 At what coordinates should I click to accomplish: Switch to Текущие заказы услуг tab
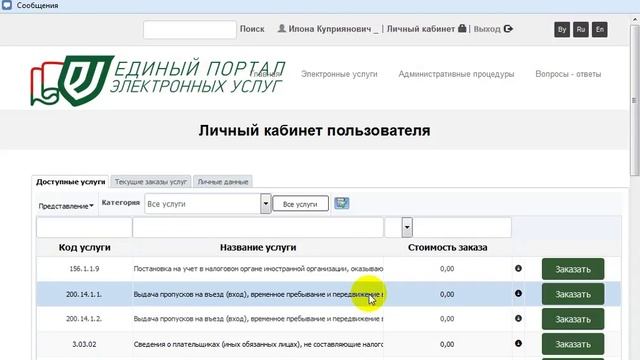pyautogui.click(x=151, y=182)
